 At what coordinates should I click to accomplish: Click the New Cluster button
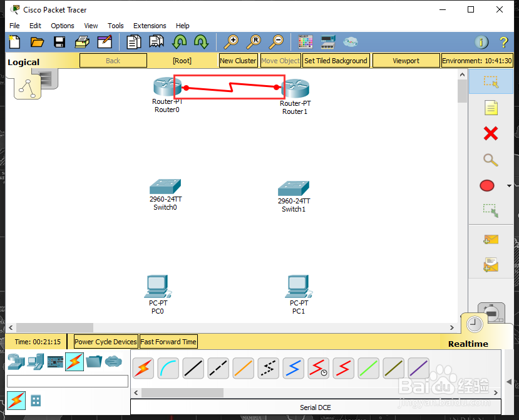pos(238,61)
